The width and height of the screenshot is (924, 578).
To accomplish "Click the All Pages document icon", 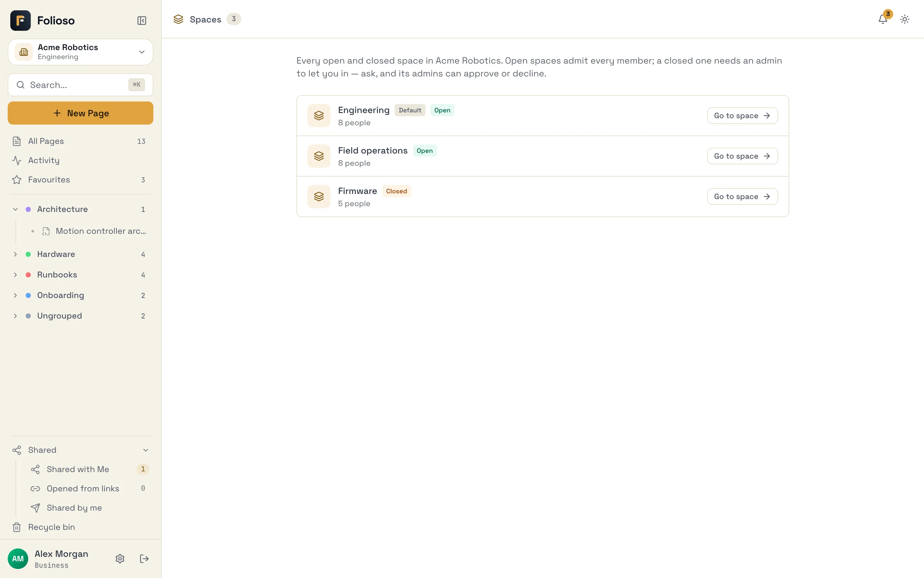I will [x=17, y=141].
